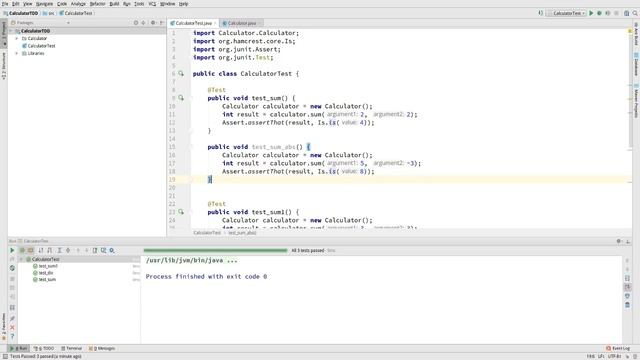Toggle sort tests alphabetically
The height and width of the screenshot is (360, 640).
pyautogui.click(x=41, y=250)
